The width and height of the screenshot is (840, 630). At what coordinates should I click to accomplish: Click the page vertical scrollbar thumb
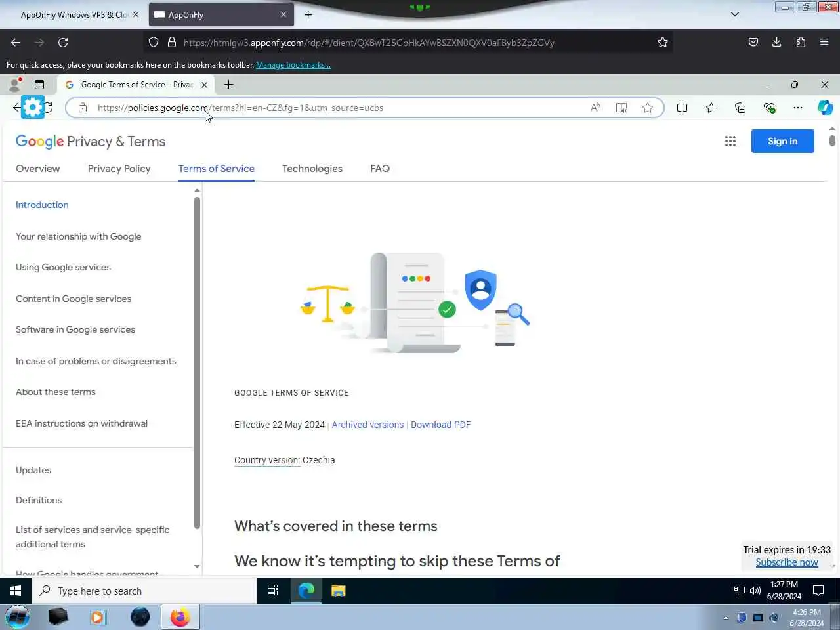832,140
